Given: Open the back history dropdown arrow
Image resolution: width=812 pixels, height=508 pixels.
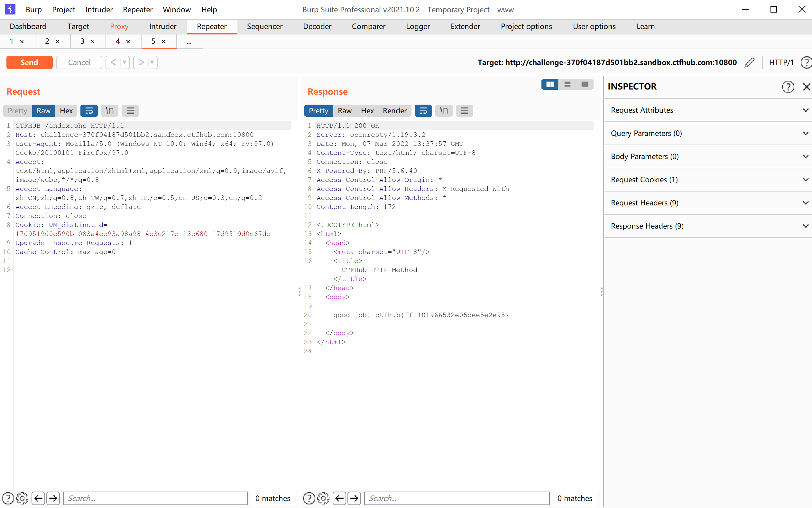Looking at the screenshot, I should 125,62.
